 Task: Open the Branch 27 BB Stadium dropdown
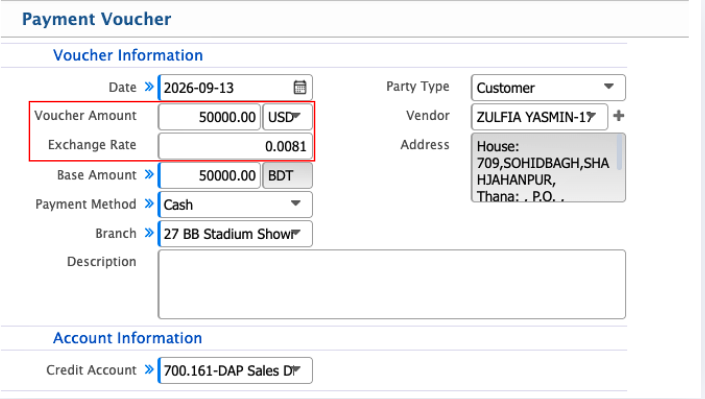(235, 234)
